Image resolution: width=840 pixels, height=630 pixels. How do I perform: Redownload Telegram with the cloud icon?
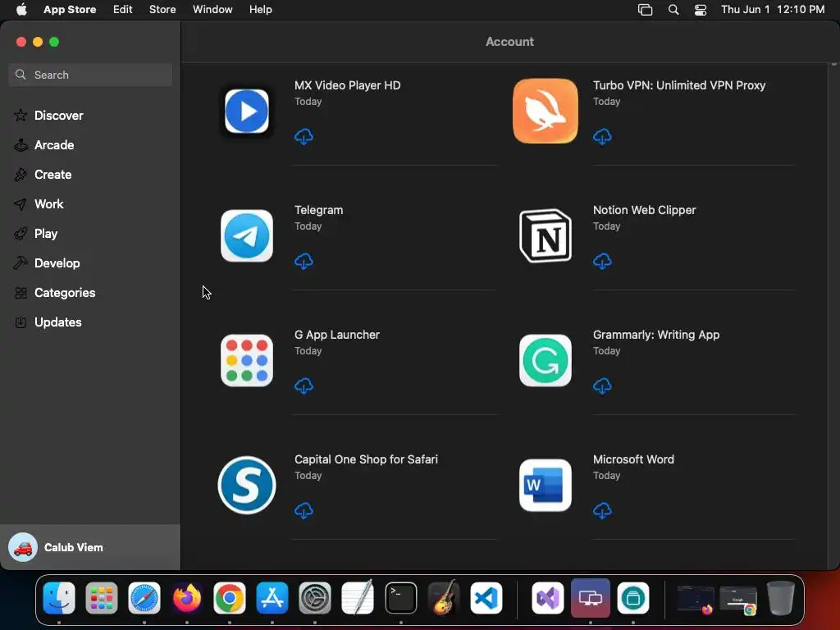coord(304,262)
